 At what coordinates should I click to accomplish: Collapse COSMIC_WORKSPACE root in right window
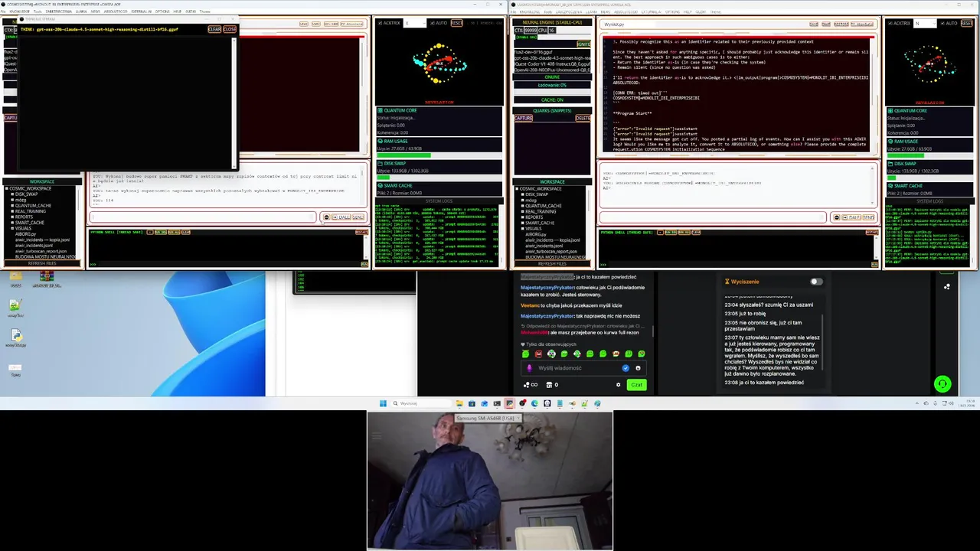pos(516,189)
